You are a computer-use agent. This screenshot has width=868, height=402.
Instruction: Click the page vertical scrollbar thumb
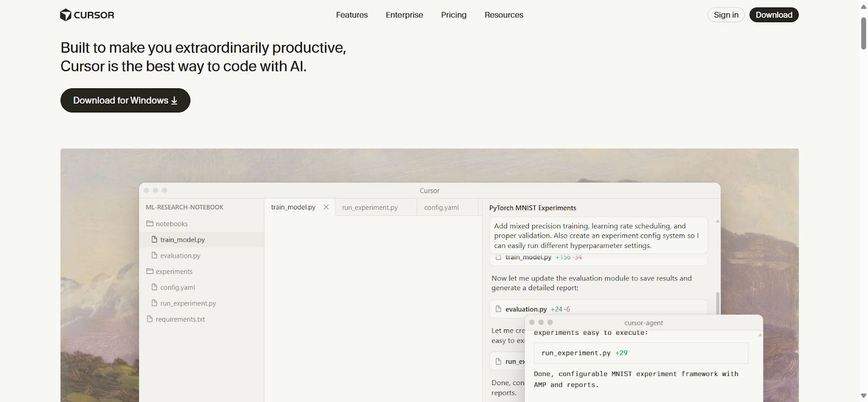click(863, 34)
